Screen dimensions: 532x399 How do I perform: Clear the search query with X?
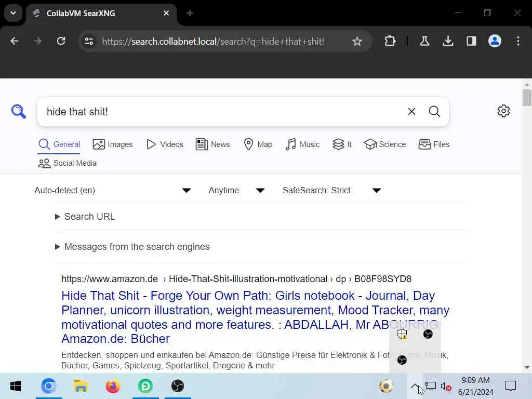(411, 112)
